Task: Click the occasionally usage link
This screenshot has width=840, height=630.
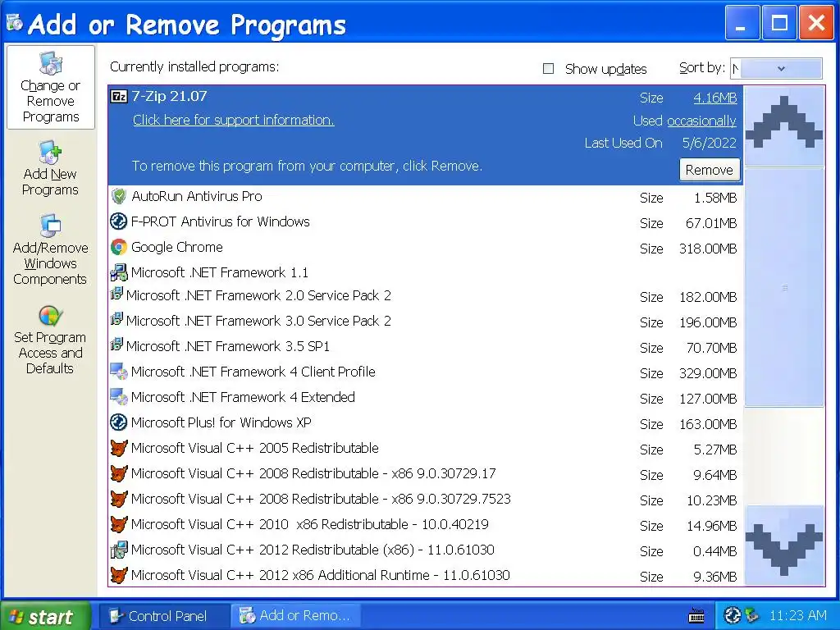Action: coord(701,121)
